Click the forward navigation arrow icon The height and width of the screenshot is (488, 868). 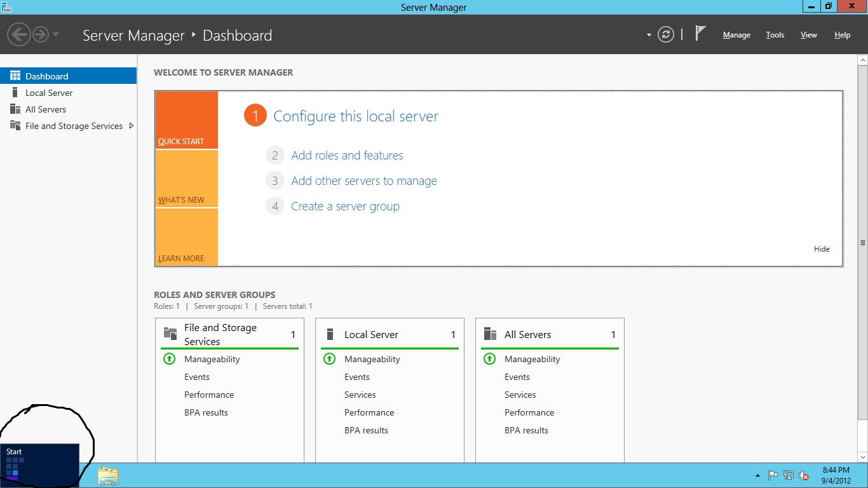click(x=41, y=34)
